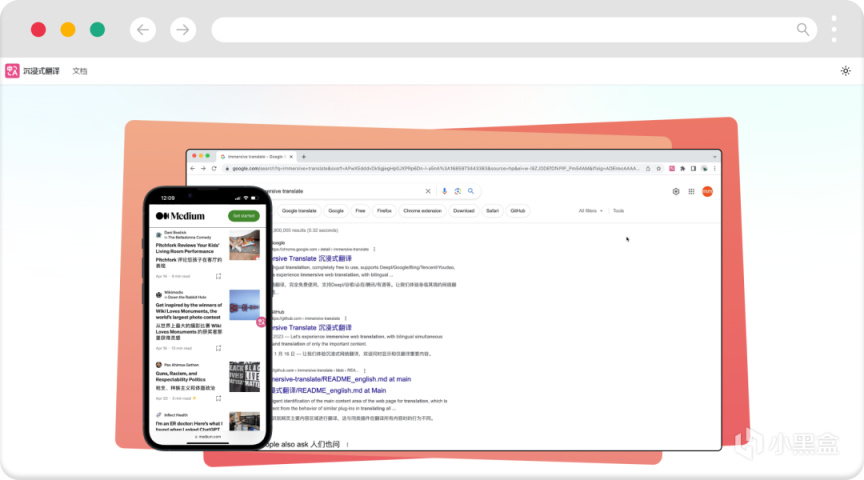The image size is (864, 480).
Task: Select the 'Google translate' filter chip
Action: pyautogui.click(x=299, y=211)
